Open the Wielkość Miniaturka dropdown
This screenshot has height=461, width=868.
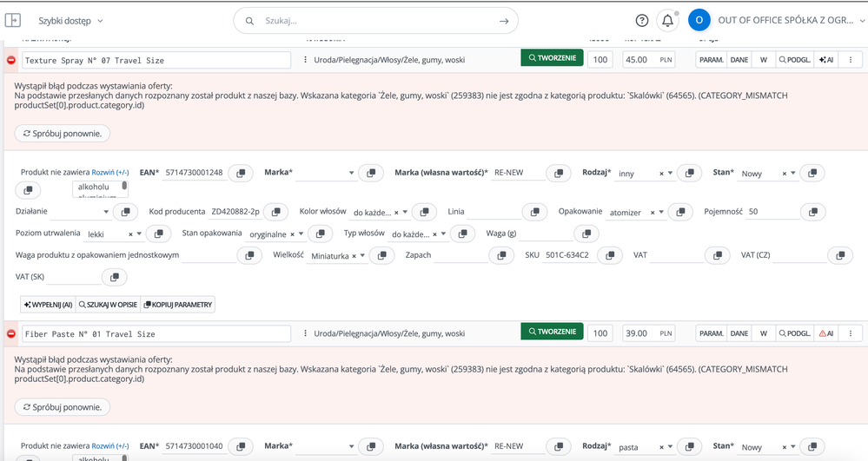click(338, 256)
